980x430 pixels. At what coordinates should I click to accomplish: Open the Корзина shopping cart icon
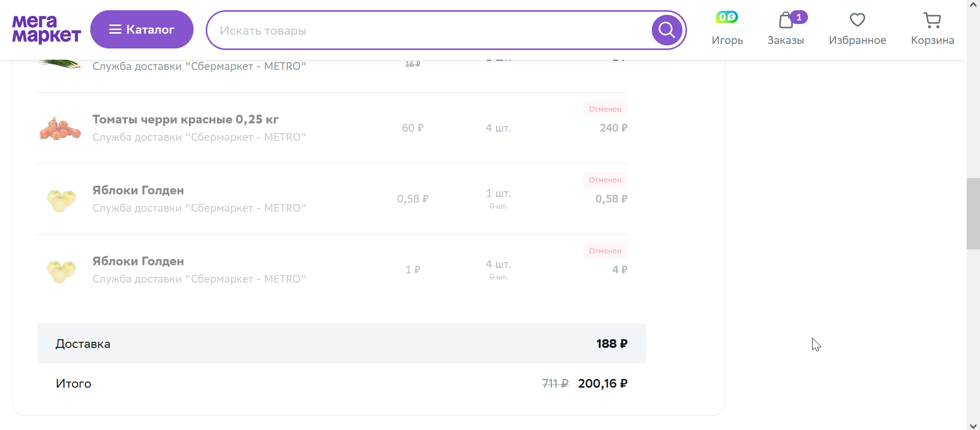tap(932, 20)
